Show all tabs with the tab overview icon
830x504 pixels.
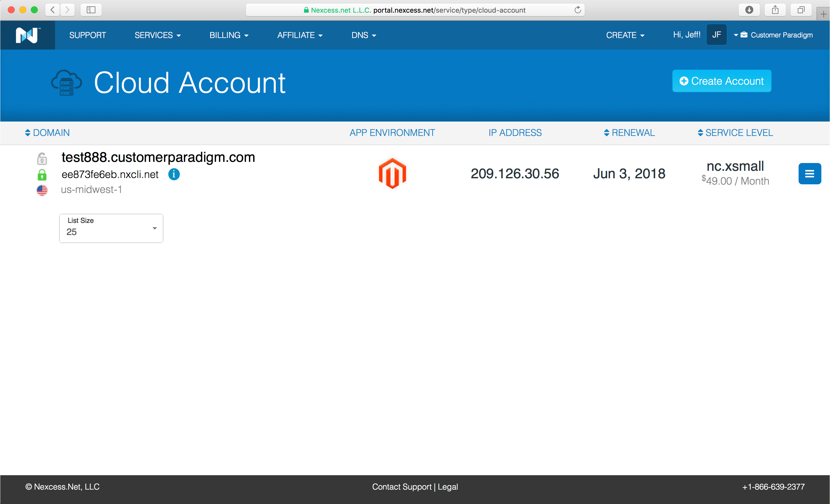point(801,10)
